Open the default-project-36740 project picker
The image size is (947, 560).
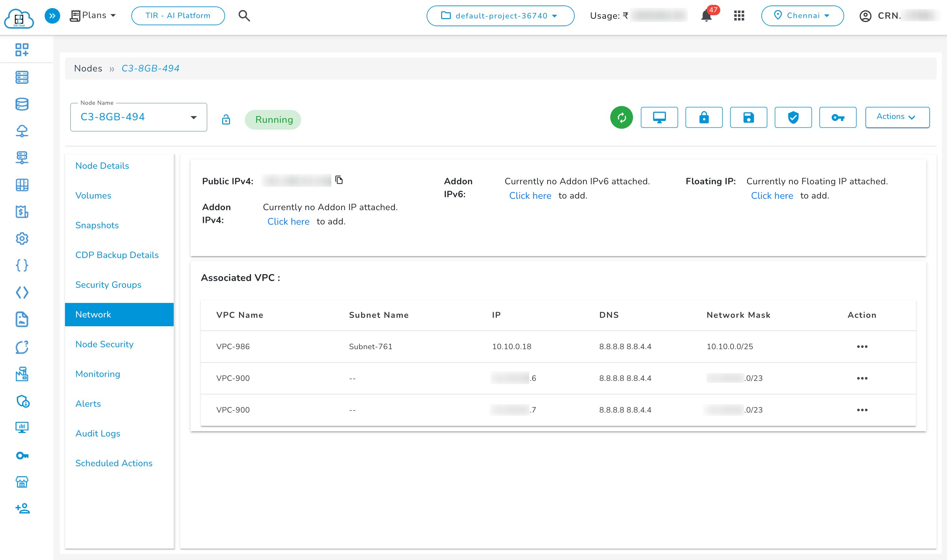click(x=500, y=16)
